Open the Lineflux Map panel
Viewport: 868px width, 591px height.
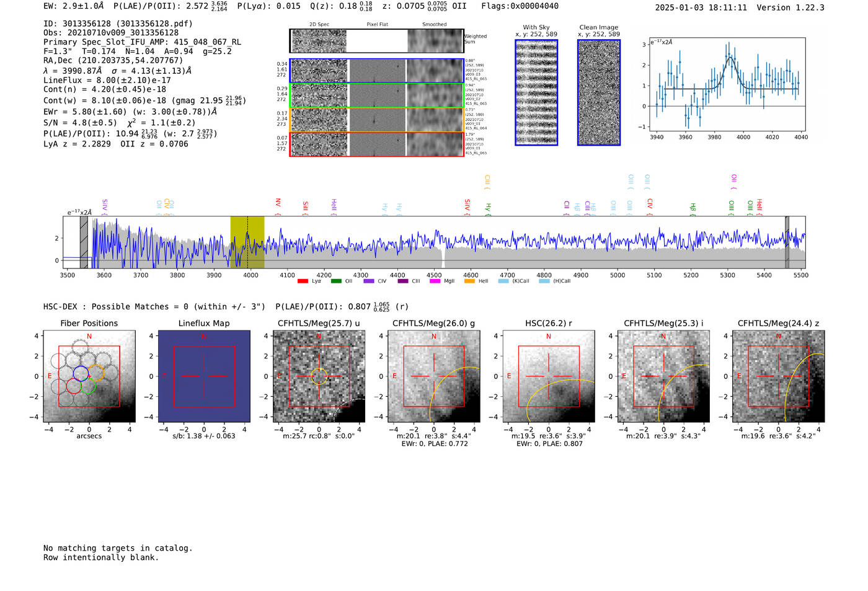204,376
